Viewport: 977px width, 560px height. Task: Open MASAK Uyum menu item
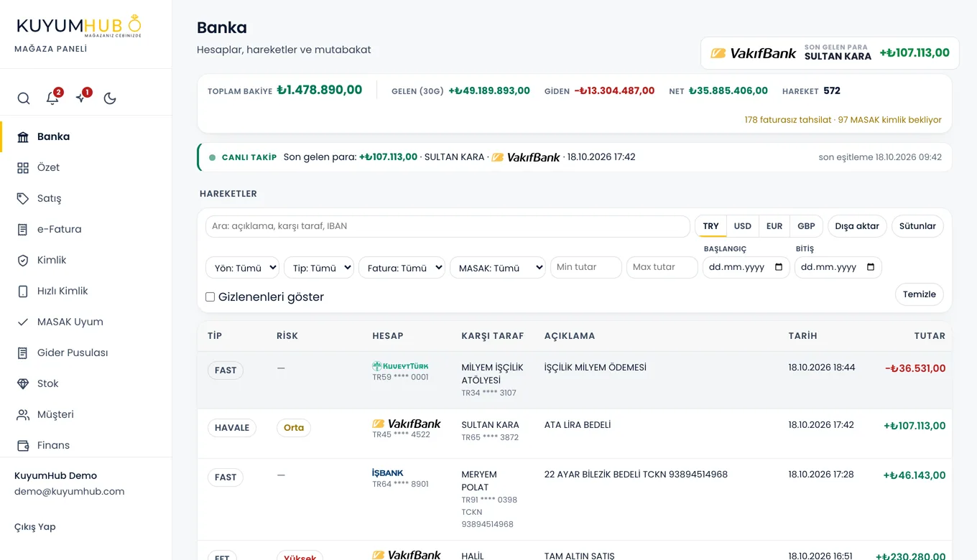coord(85,322)
